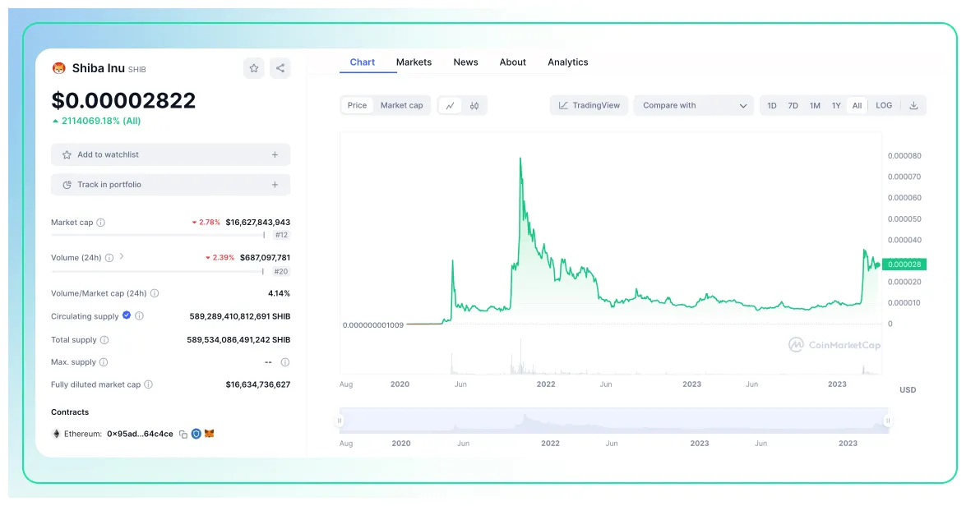980x506 pixels.
Task: Enable LOG scale on the chart
Action: click(884, 105)
